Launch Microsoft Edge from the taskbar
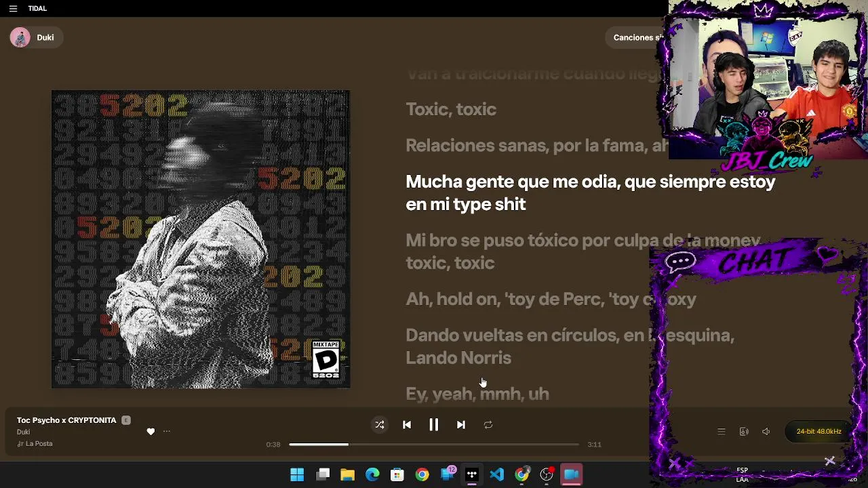868x488 pixels. coord(372,475)
